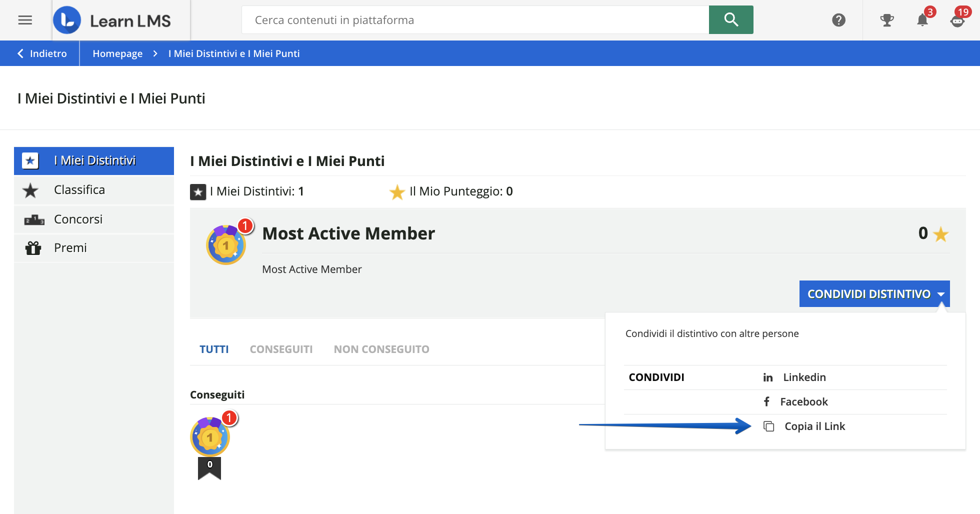
Task: Go back using the Indietro button
Action: coord(42,53)
